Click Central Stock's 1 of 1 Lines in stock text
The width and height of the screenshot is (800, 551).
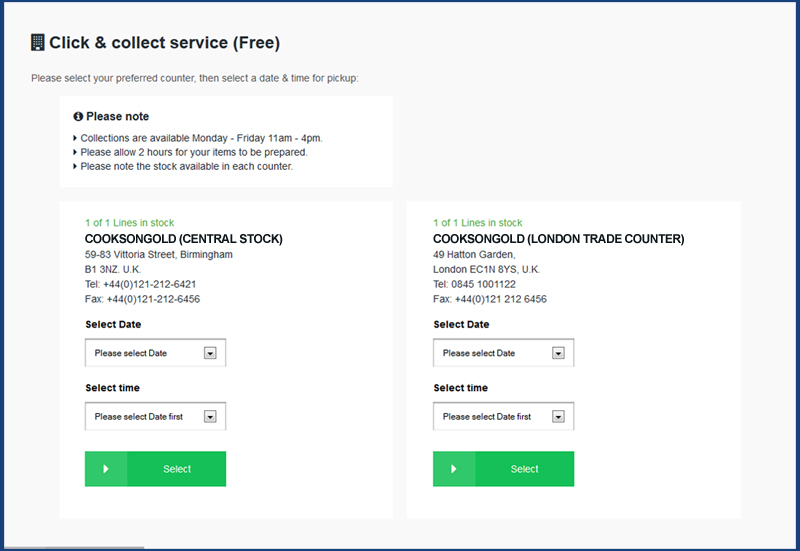(x=130, y=223)
